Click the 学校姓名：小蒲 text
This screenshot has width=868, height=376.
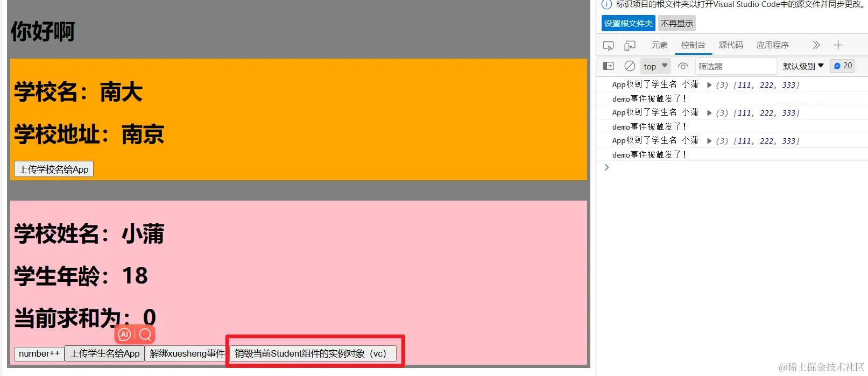click(89, 234)
